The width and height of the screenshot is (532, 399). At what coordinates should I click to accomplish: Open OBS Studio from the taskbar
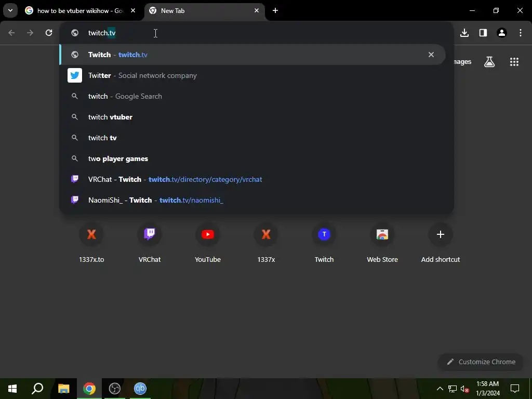point(115,389)
